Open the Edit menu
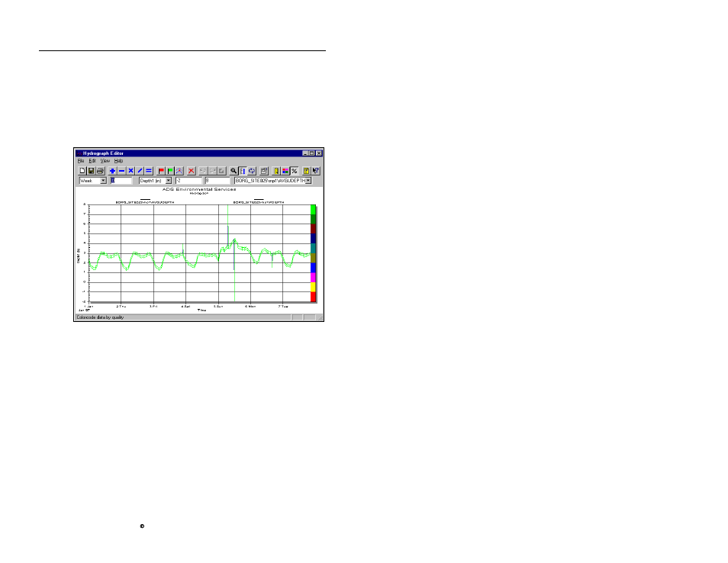The width and height of the screenshot is (728, 563). [92, 161]
